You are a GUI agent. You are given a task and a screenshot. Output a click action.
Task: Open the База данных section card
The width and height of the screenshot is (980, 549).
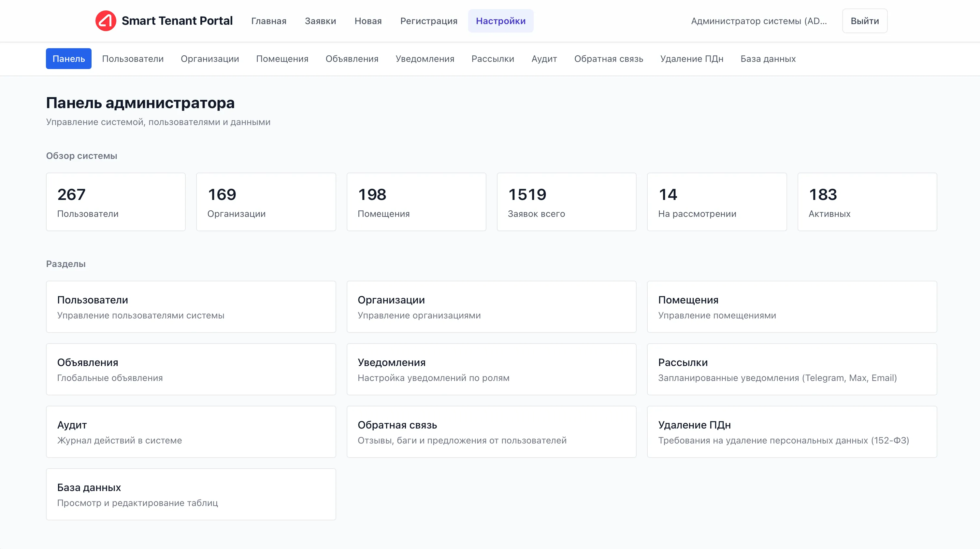(x=191, y=494)
